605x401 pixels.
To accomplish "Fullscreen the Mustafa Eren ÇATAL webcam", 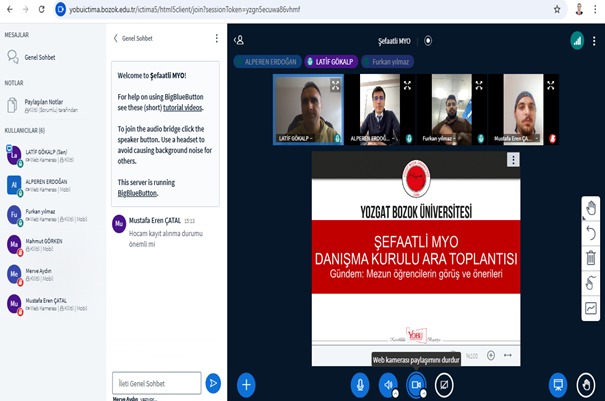I will point(551,85).
